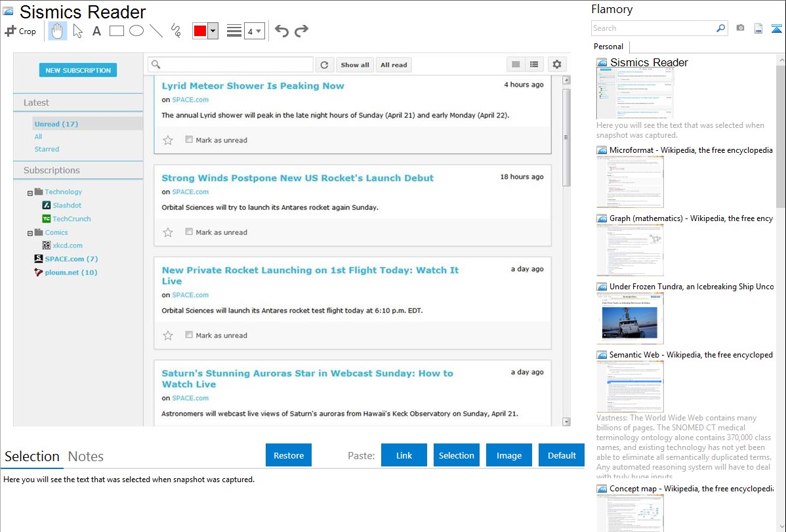Select the straight line tool
Image resolution: width=786 pixels, height=532 pixels.
pos(156,31)
